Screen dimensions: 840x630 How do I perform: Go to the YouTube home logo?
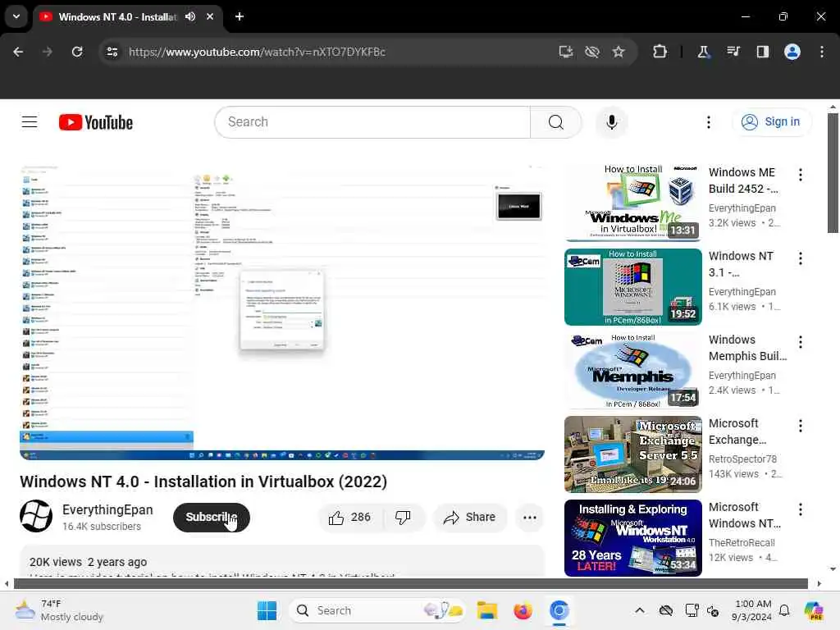[x=96, y=123]
